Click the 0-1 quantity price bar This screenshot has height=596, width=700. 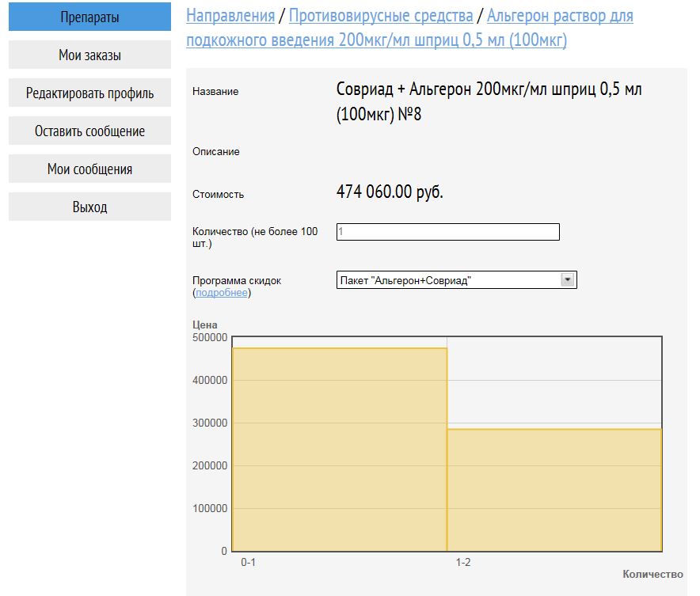click(x=340, y=450)
